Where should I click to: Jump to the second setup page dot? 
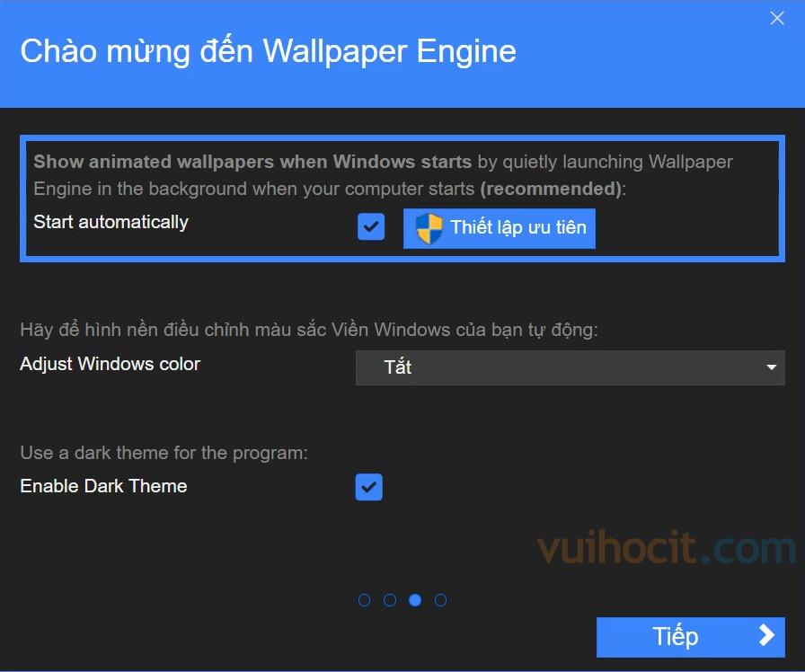[390, 600]
